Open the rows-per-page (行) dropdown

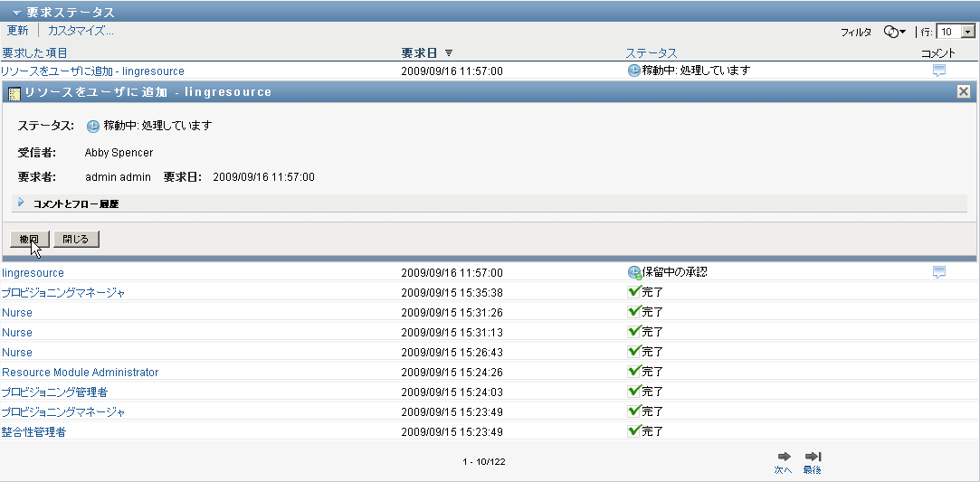click(x=968, y=32)
